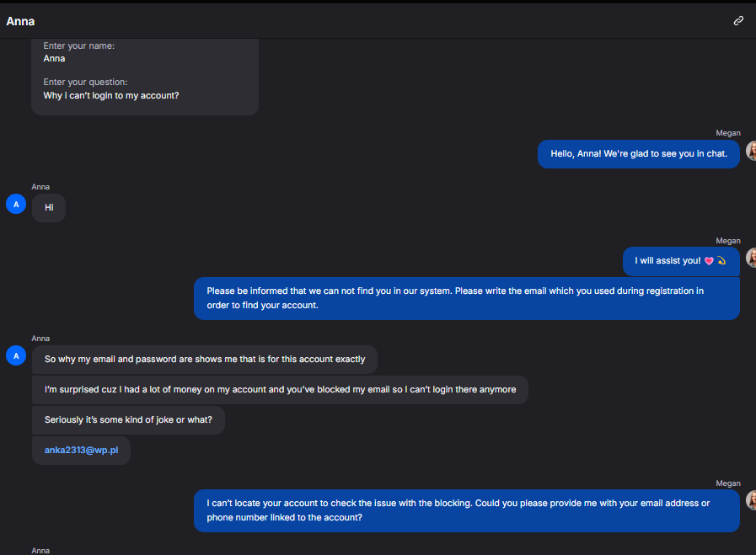
Task: Click the Seriously it's some kind of joke message
Action: pos(128,420)
